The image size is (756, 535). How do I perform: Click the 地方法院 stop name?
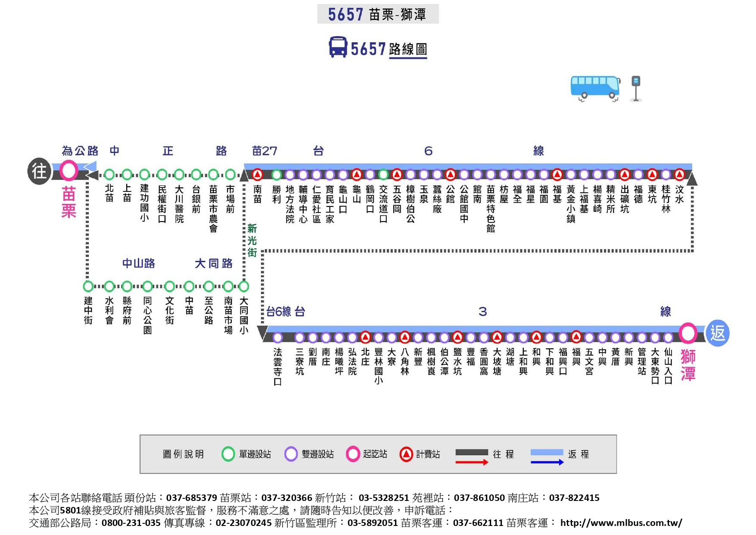point(290,204)
